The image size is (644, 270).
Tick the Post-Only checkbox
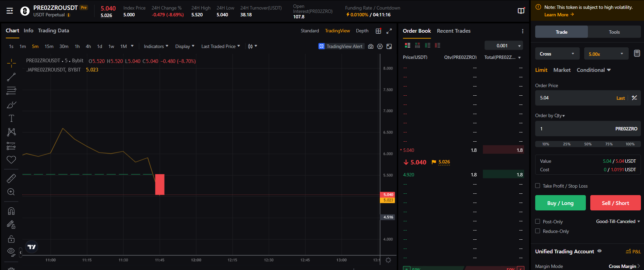(538, 221)
